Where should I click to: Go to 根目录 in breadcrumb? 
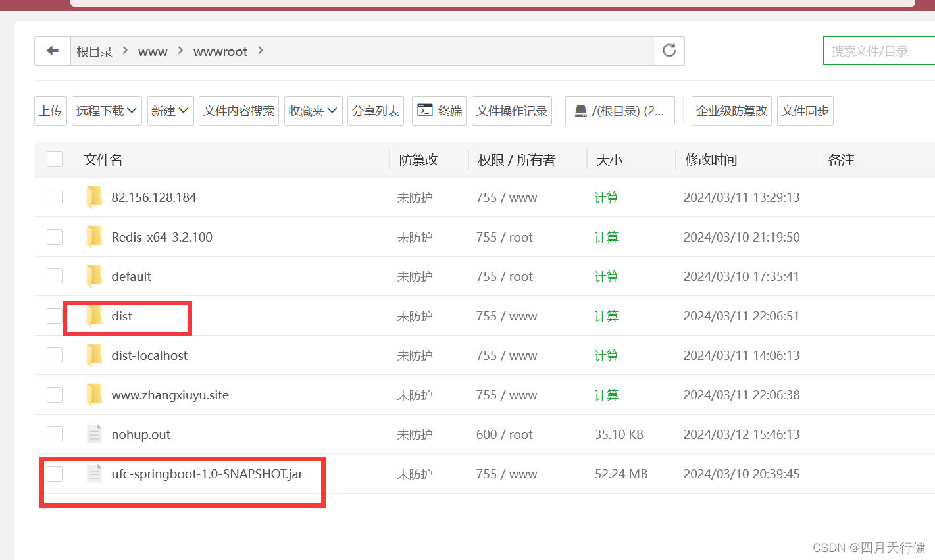(94, 51)
